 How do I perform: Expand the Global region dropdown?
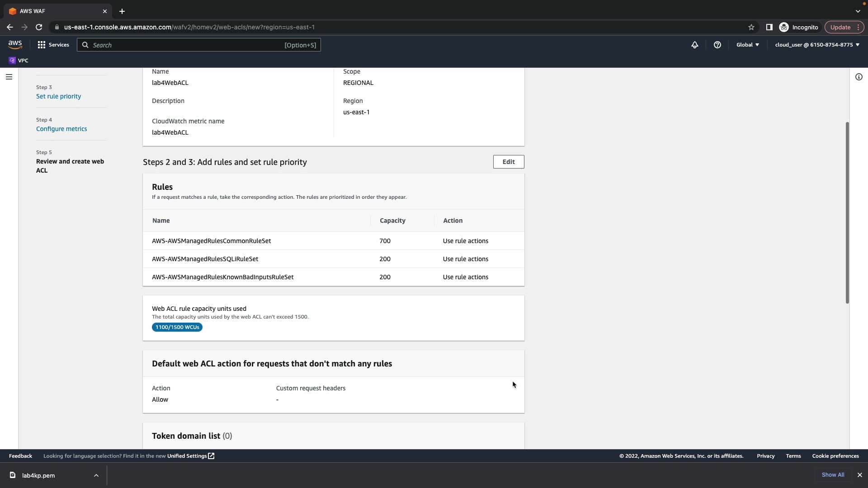748,45
